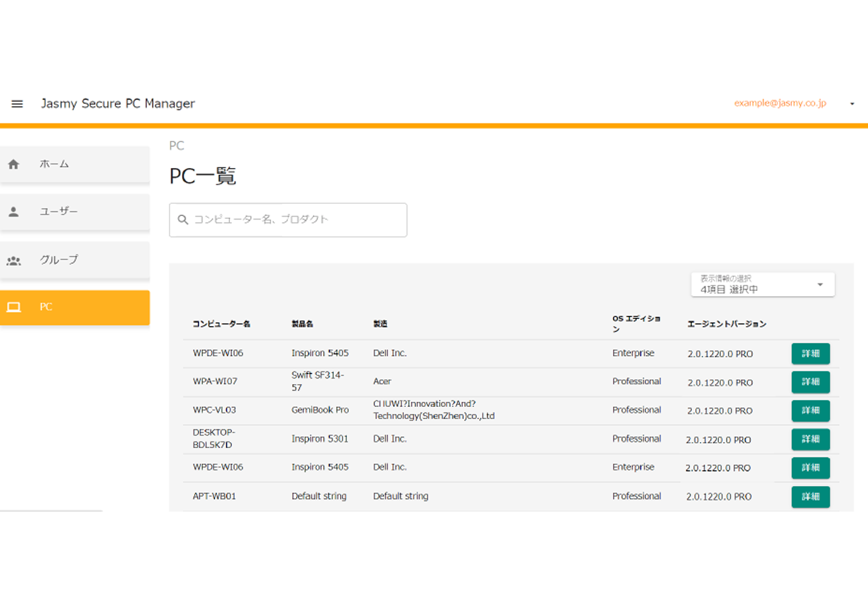868x598 pixels.
Task: Open 詳細 for first WPDE-WI06 Inspiron 5405 row
Action: [x=811, y=354]
